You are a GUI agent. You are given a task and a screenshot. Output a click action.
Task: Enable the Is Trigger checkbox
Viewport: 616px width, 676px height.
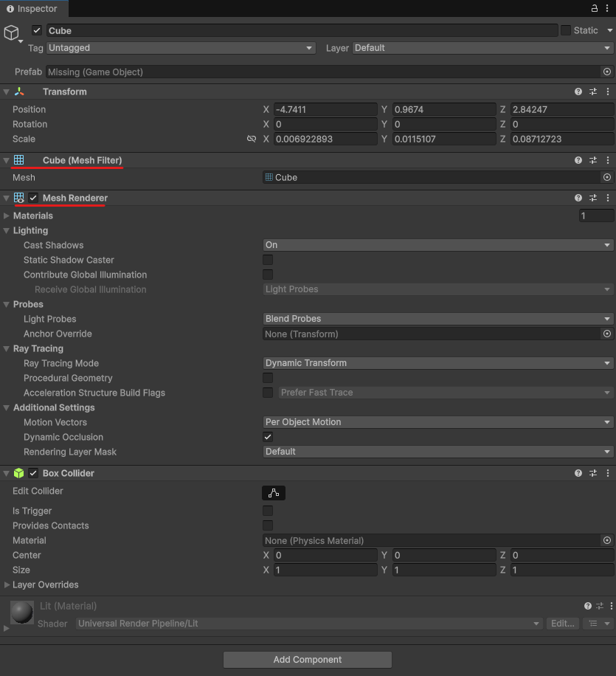pos(268,511)
